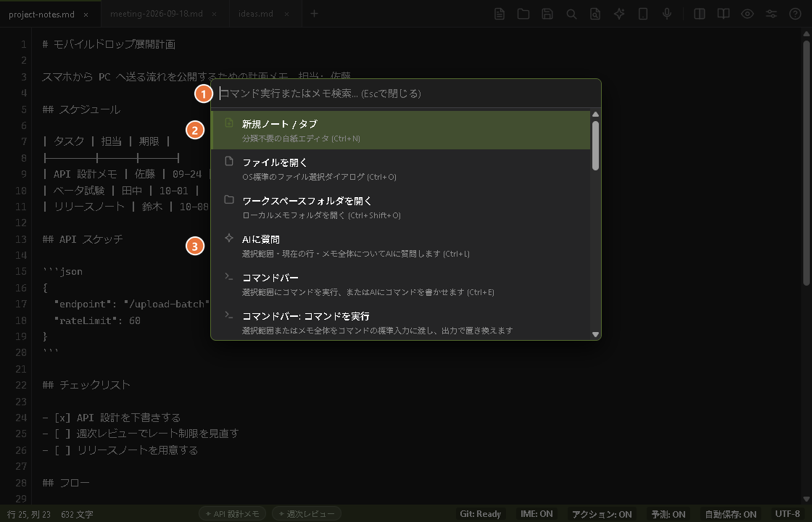
Task: Open settings with the sliders icon
Action: (x=771, y=14)
